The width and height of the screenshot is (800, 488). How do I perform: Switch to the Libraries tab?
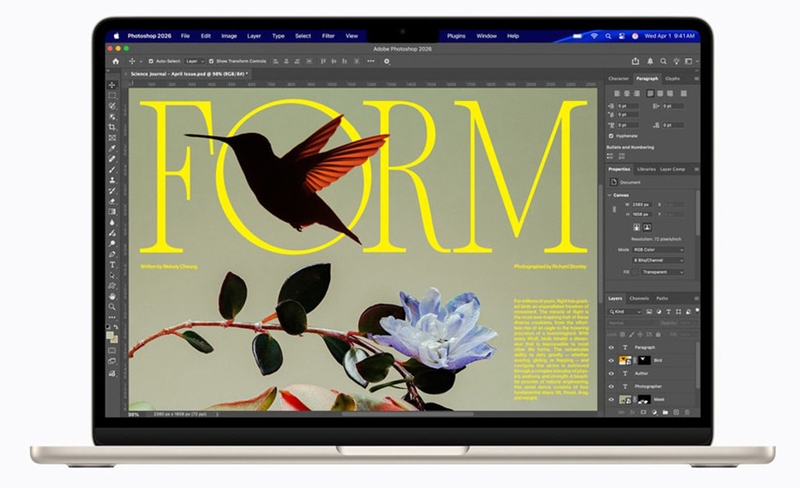(x=646, y=169)
